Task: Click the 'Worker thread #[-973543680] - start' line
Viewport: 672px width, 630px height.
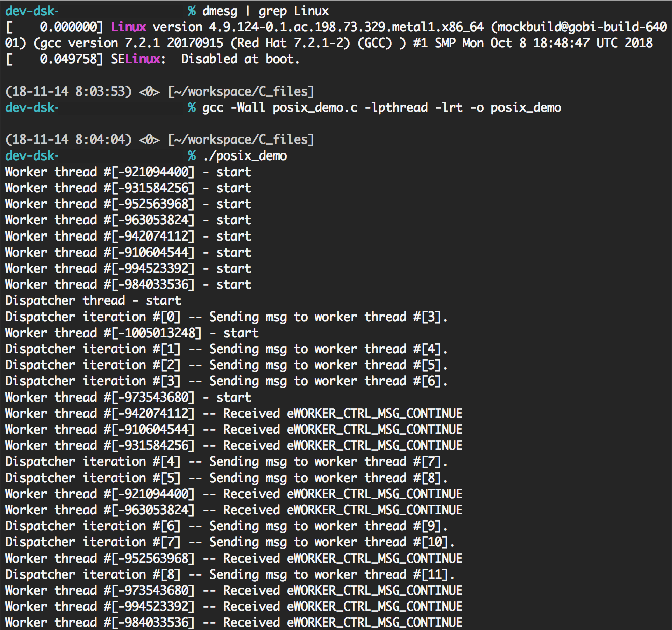Action: coord(128,397)
